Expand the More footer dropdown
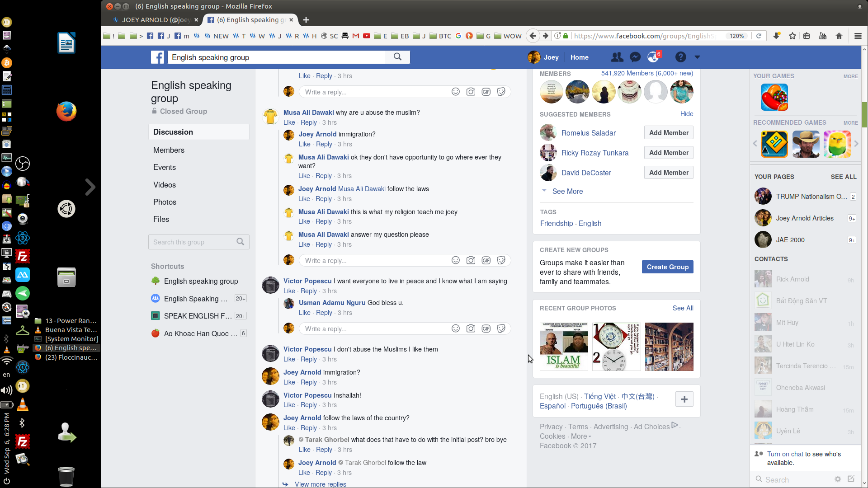This screenshot has width=868, height=488. coord(581,436)
